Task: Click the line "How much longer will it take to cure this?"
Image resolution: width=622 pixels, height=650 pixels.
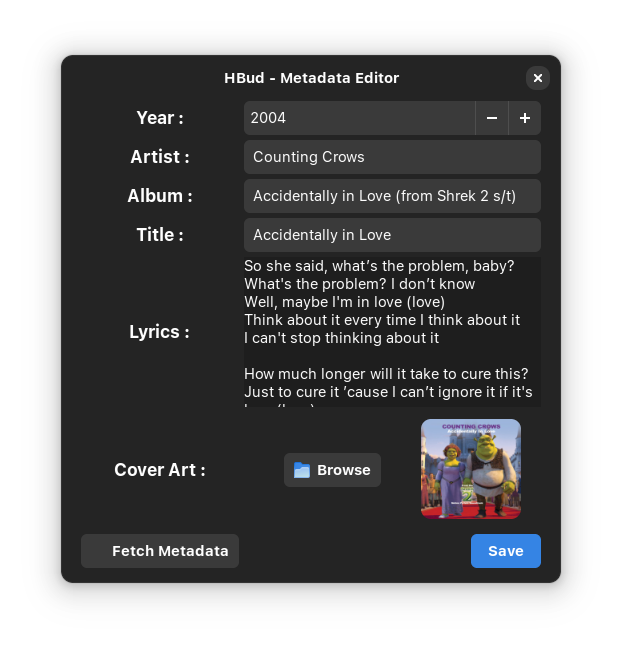Action: (386, 374)
